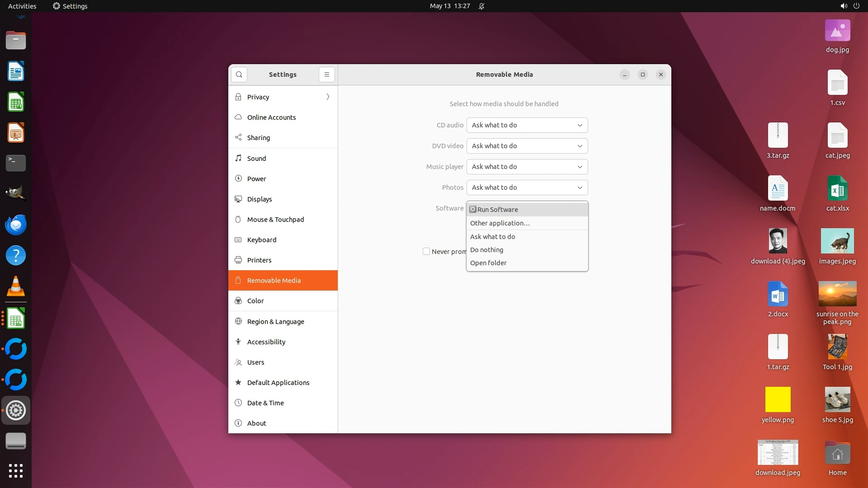Open the Settings hamburger menu
The image size is (868, 488).
coord(327,75)
